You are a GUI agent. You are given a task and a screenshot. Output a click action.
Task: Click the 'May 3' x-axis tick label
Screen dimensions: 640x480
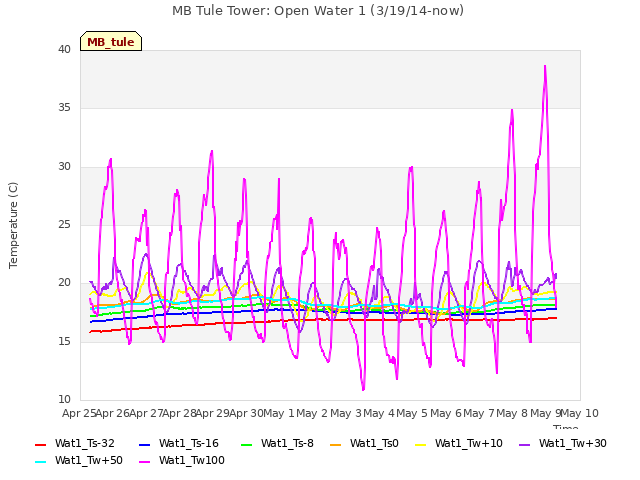tap(346, 413)
